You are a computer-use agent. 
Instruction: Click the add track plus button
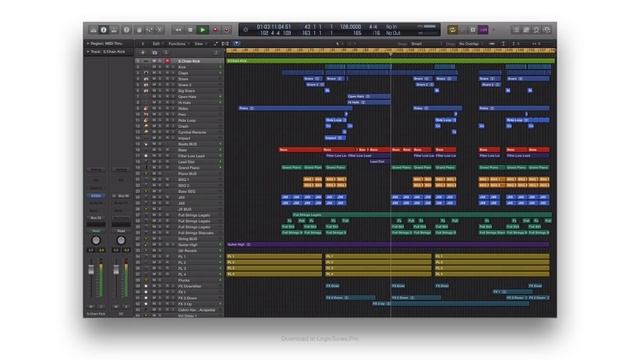(x=143, y=52)
